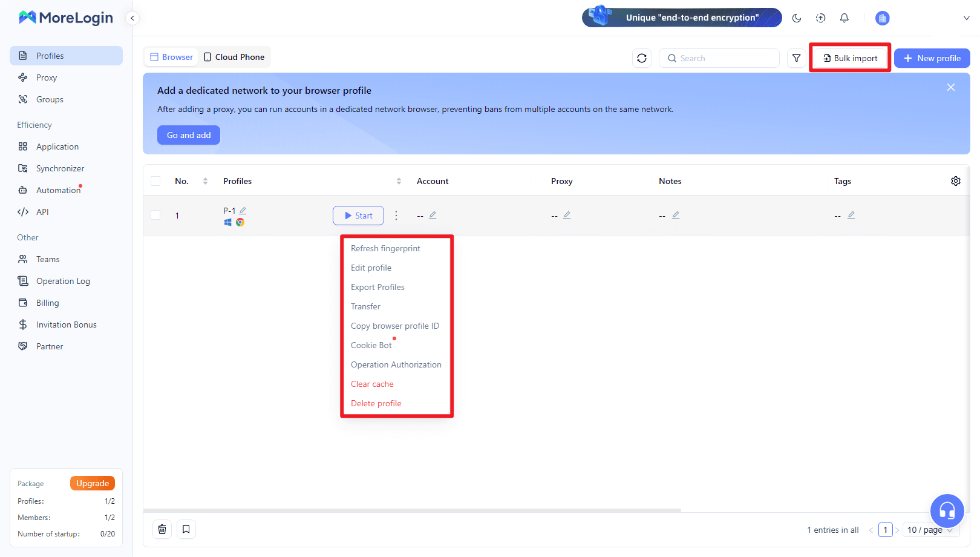Image resolution: width=980 pixels, height=557 pixels.
Task: Edit the P-1 profile name with pencil icon
Action: [244, 209]
